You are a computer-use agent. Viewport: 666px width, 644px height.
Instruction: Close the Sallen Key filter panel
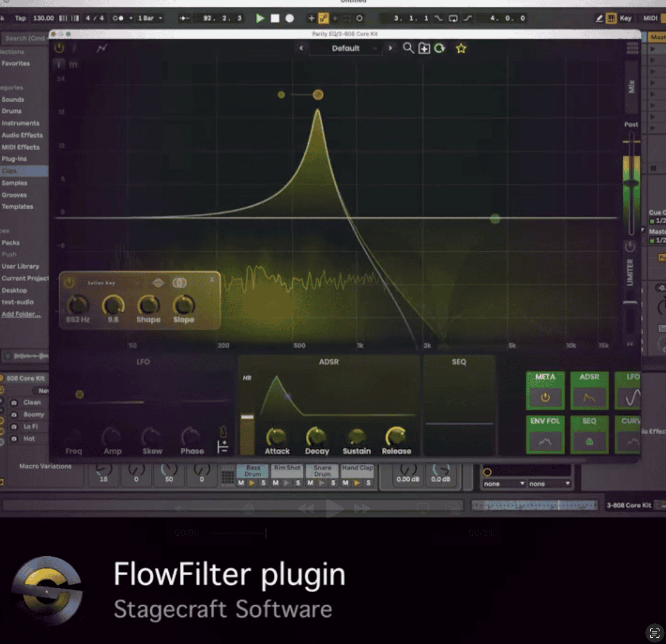tap(212, 280)
